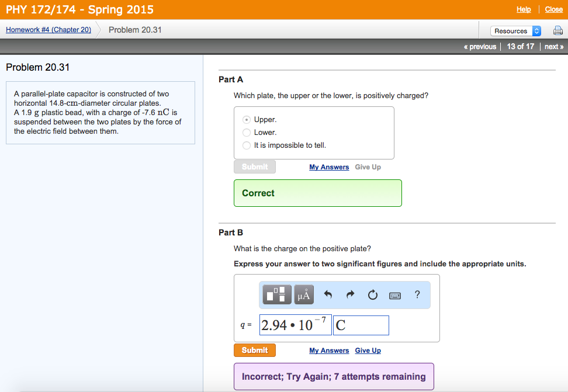This screenshot has width=568, height=392.
Task: Go to the previous problem
Action: (480, 47)
